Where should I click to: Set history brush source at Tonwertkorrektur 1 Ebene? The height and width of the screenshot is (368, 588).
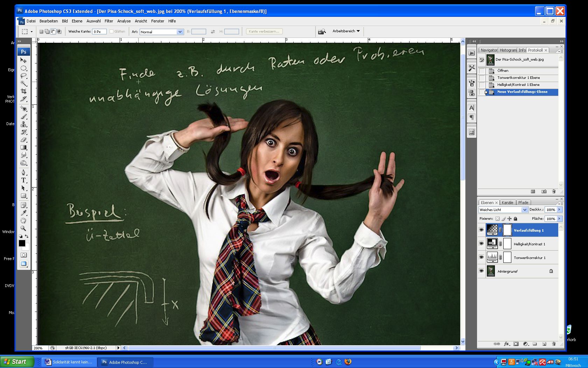(x=482, y=78)
